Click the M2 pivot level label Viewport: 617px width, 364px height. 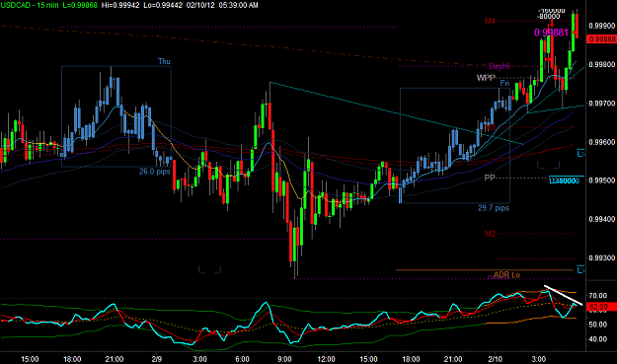[490, 234]
